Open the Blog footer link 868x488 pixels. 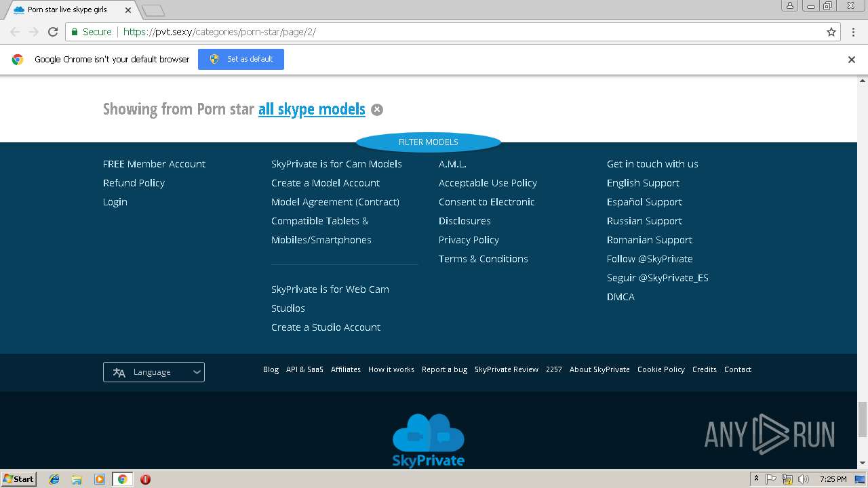271,369
